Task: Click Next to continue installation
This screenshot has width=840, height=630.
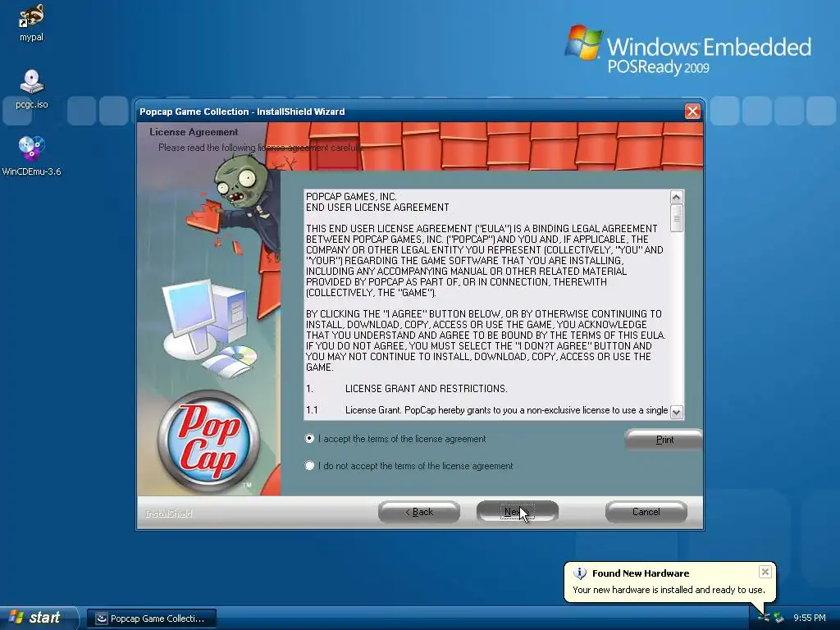Action: click(x=517, y=512)
